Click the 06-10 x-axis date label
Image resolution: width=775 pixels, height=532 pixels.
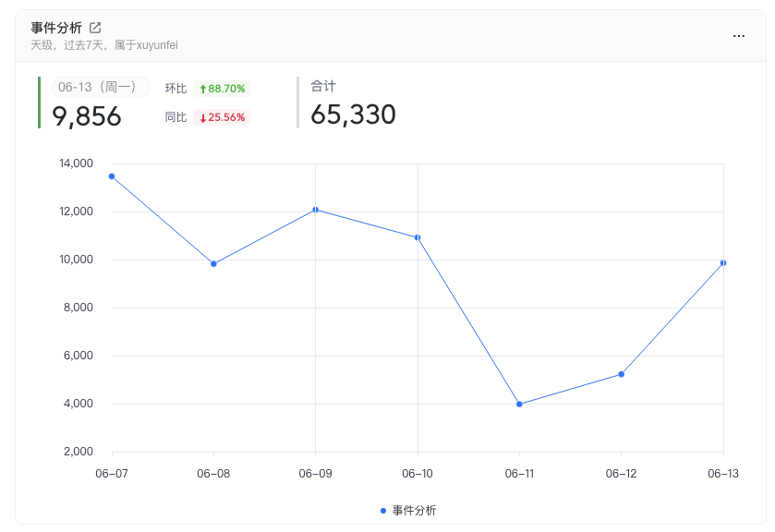tap(418, 474)
